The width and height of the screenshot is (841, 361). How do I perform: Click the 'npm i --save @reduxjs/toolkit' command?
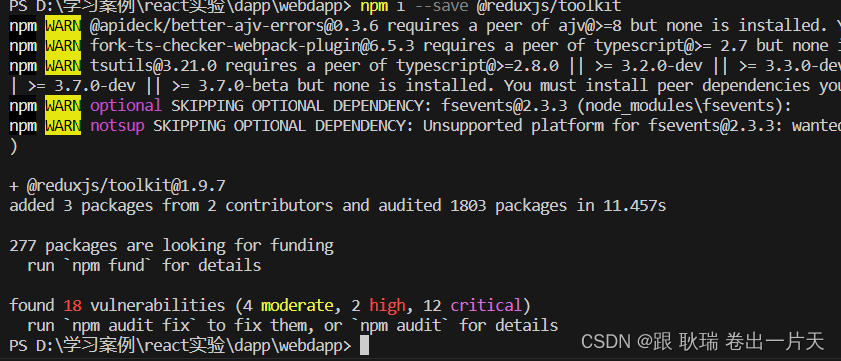coord(491,6)
